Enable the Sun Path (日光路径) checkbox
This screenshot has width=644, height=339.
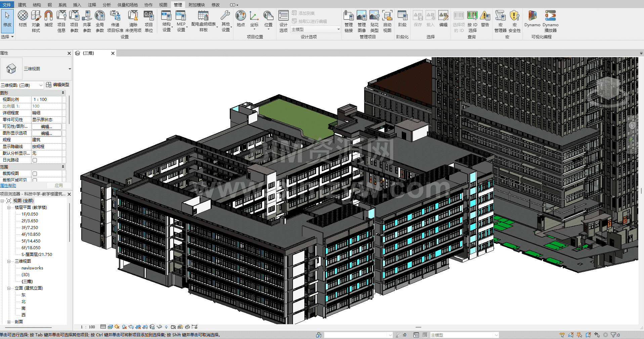click(35, 160)
